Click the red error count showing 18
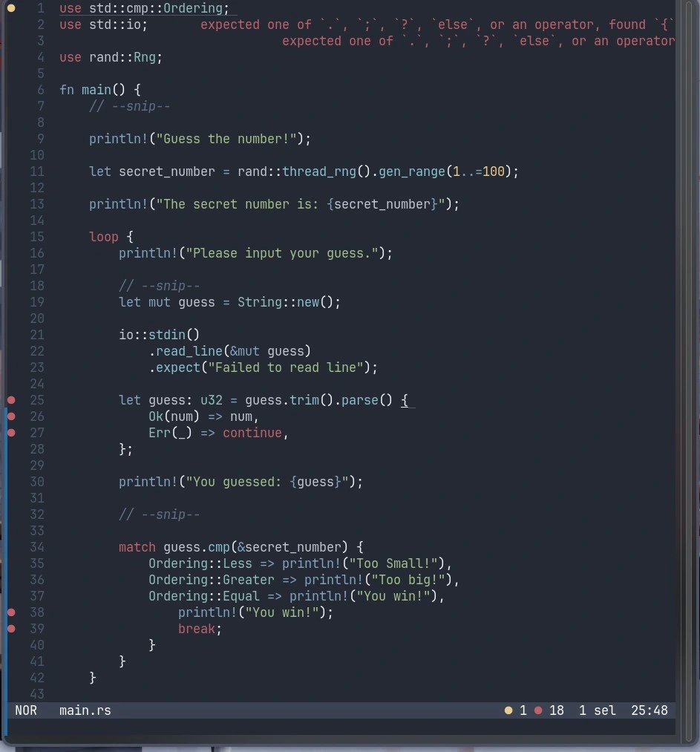Viewport: 700px width, 752px height. tap(551, 710)
